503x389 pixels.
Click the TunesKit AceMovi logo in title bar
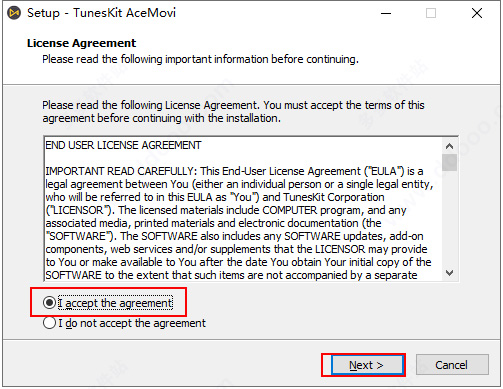tap(14, 13)
